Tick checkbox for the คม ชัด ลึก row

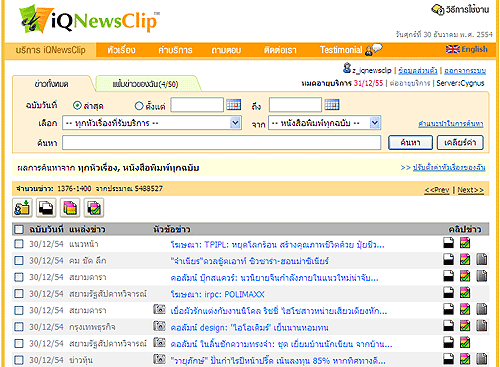[19, 260]
